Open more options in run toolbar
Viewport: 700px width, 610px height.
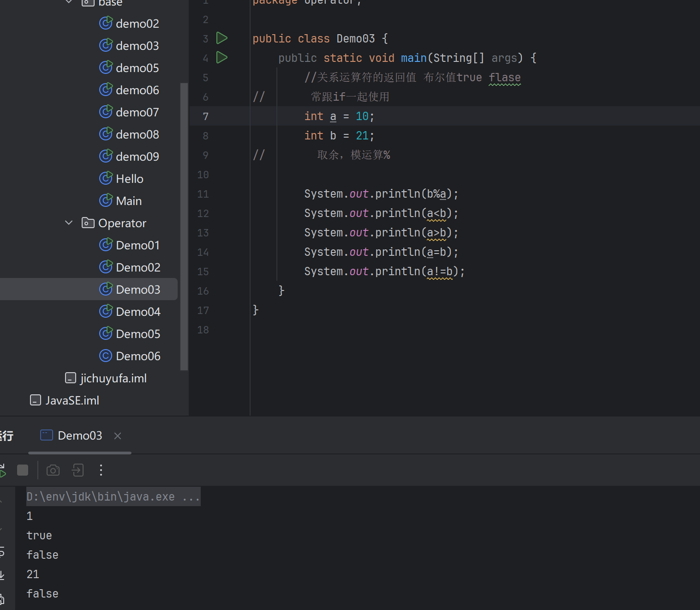point(101,470)
